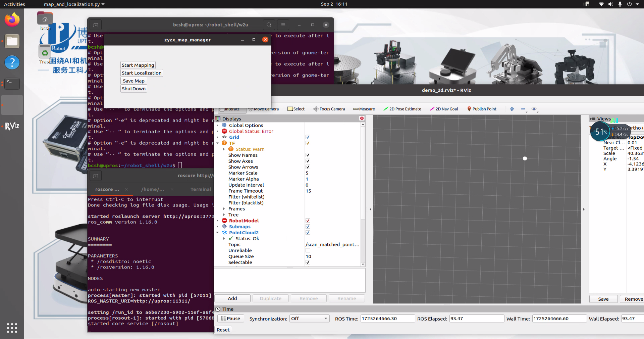Switch to the roscore terminal tab
The image size is (644, 339).
107,189
